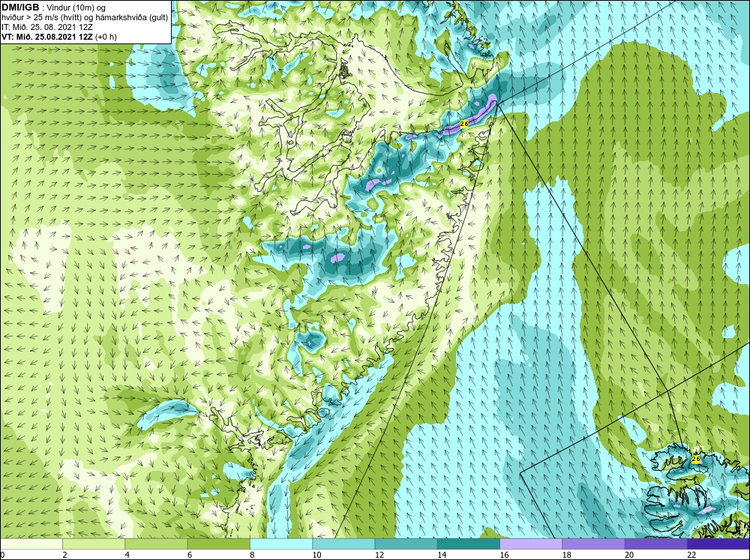This screenshot has width=750, height=560.
Task: Click the scale label 12
Action: pos(379,555)
